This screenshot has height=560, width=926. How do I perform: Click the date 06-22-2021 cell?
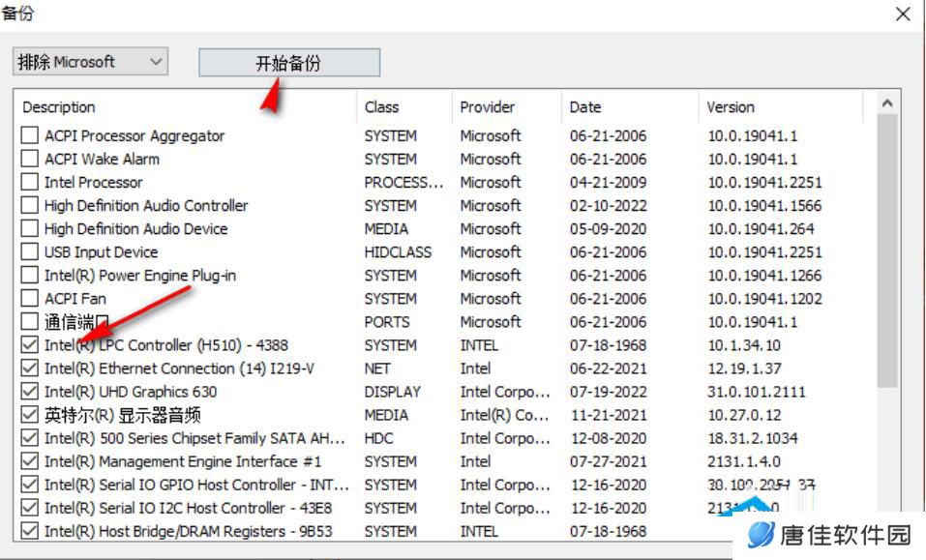(608, 368)
